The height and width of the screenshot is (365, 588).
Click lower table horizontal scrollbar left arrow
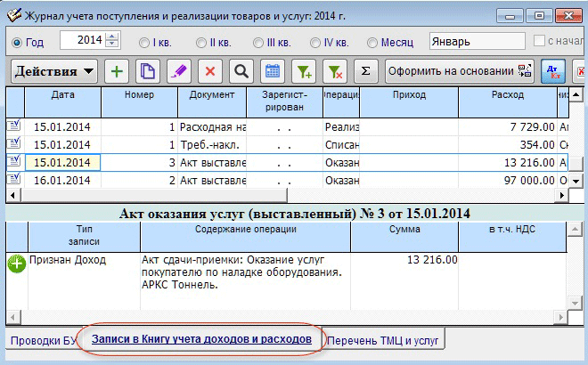click(13, 318)
